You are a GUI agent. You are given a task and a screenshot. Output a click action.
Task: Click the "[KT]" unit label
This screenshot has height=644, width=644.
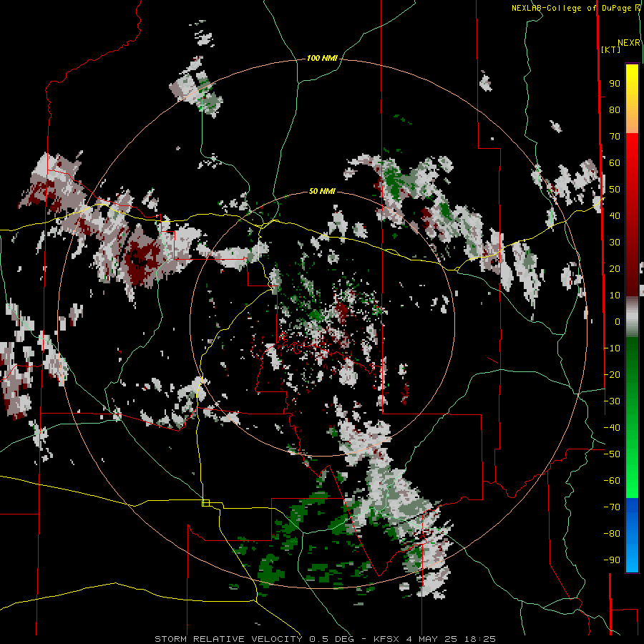pyautogui.click(x=610, y=49)
